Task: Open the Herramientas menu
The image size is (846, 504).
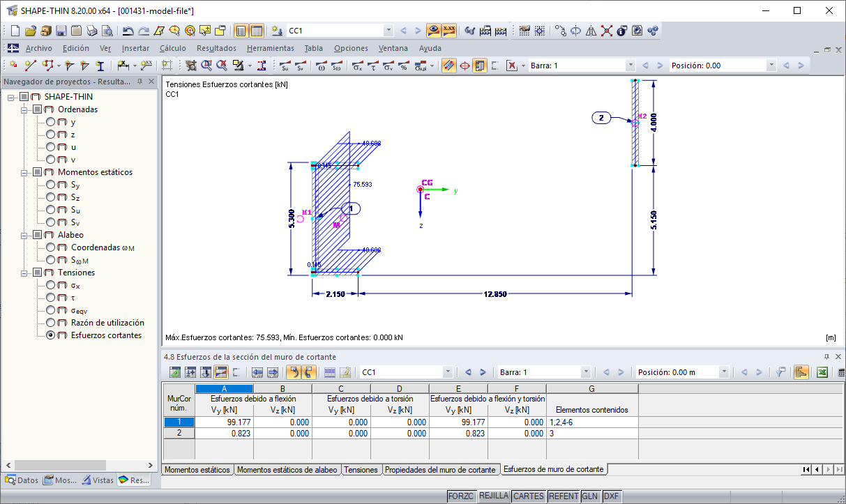Action: click(271, 48)
